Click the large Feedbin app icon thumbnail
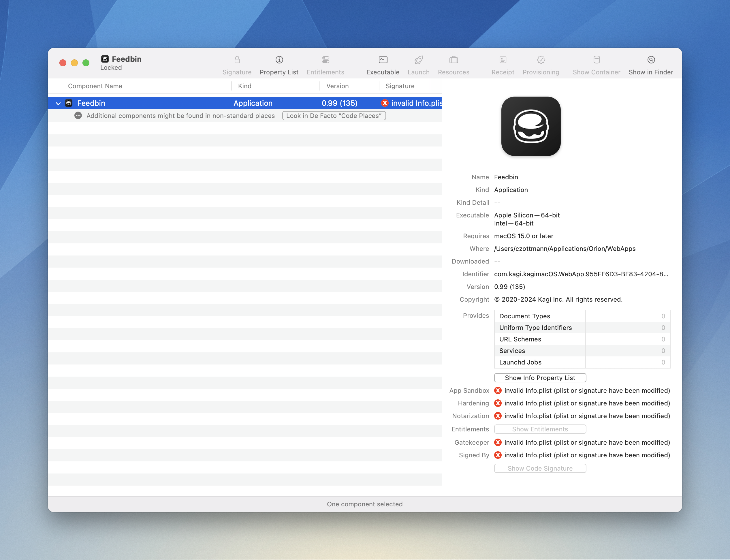This screenshot has width=730, height=560. tap(531, 126)
